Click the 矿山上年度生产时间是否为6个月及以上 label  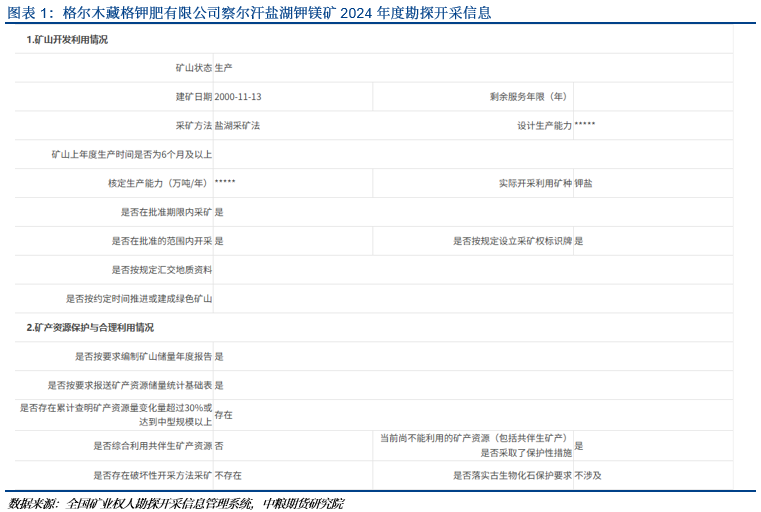pos(132,155)
